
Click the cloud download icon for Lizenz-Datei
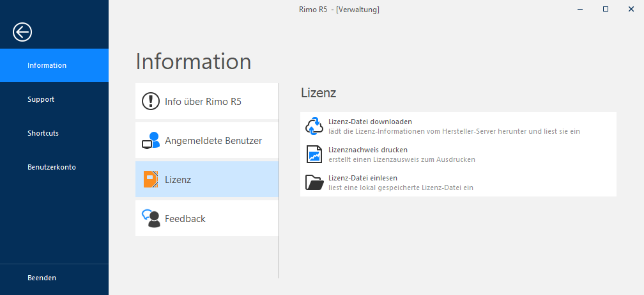pyautogui.click(x=314, y=126)
